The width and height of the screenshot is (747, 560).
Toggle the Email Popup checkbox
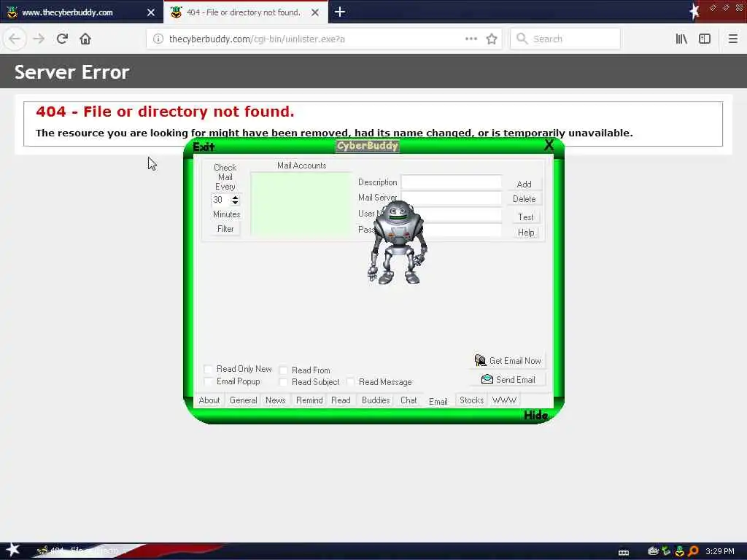tap(208, 381)
